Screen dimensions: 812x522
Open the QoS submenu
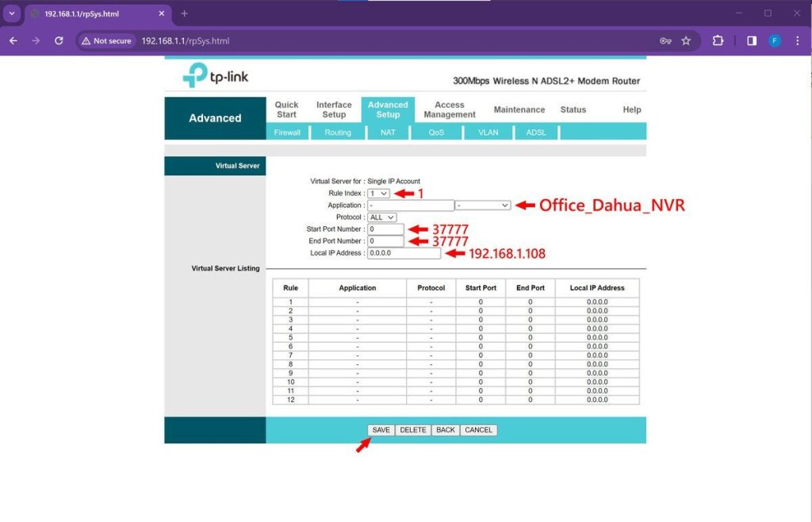coord(436,132)
